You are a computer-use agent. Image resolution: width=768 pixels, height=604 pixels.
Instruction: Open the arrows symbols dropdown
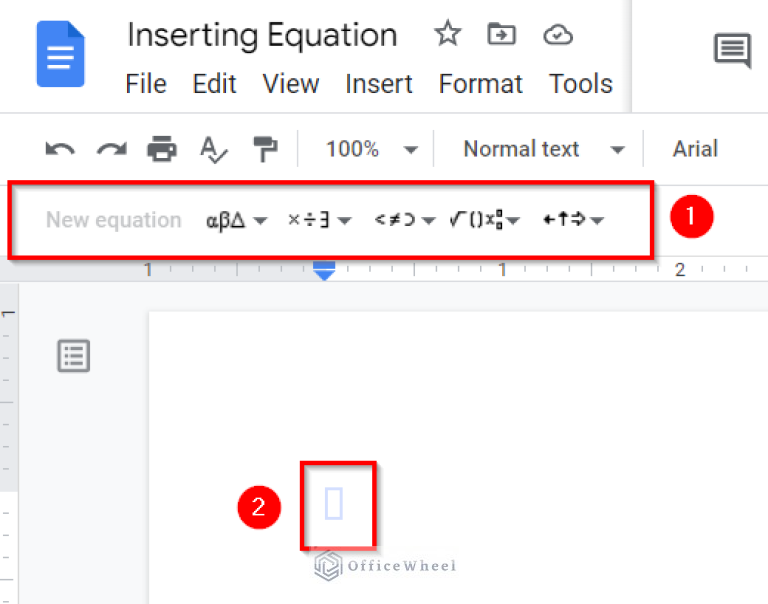[573, 220]
